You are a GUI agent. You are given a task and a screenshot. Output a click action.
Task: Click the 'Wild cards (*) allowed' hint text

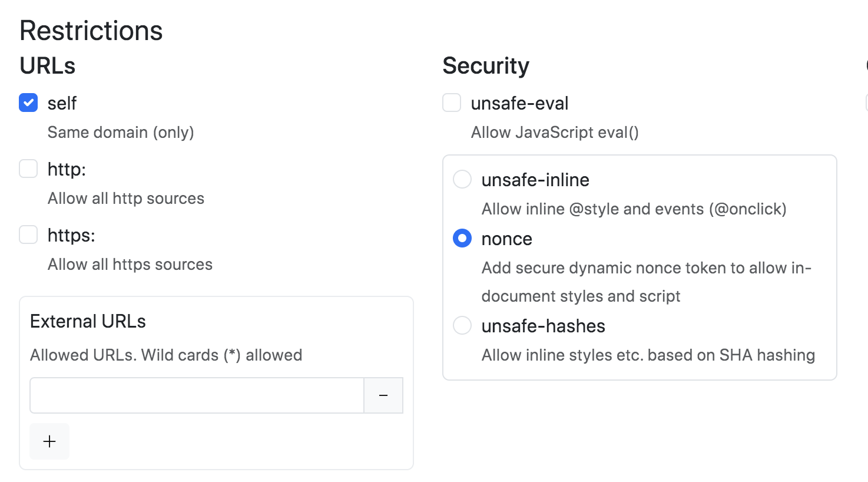166,355
